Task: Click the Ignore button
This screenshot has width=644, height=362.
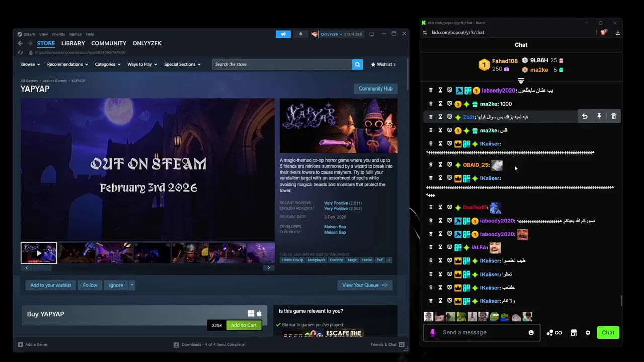Action: coord(116,285)
